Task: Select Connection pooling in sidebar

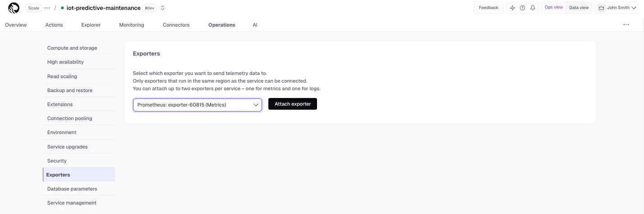Action: (x=79, y=118)
